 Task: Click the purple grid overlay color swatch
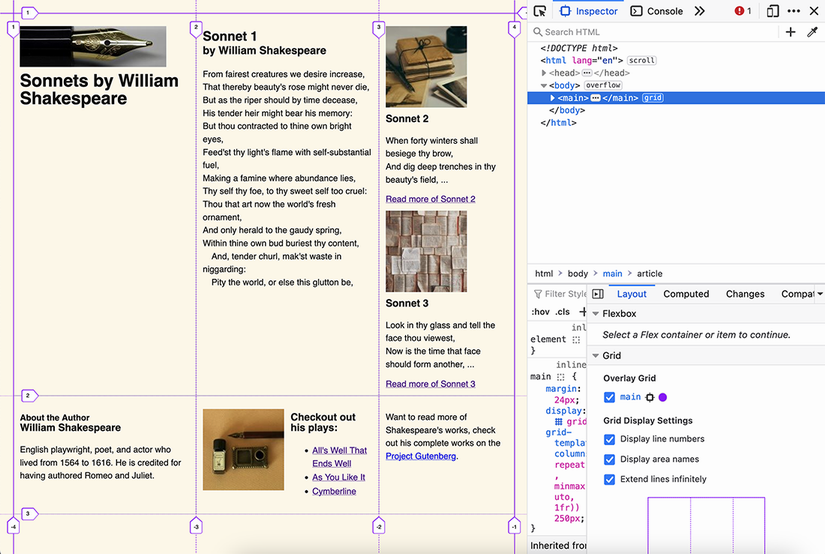click(x=662, y=397)
